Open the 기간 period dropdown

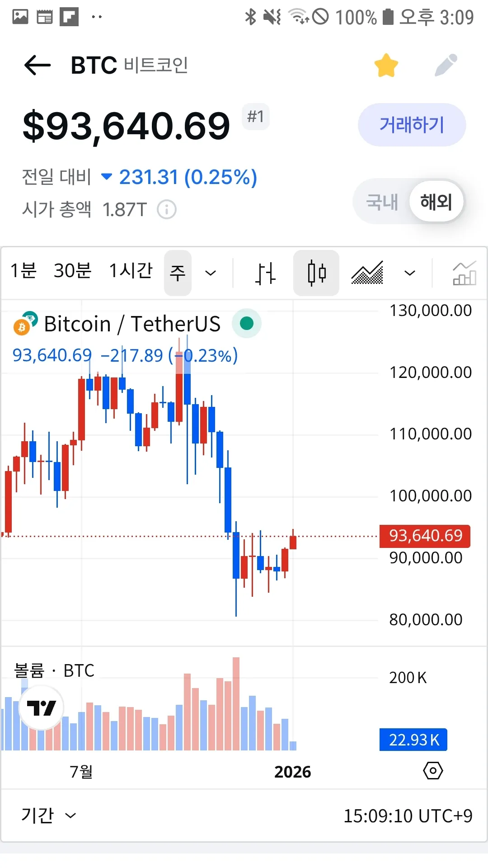point(48,816)
